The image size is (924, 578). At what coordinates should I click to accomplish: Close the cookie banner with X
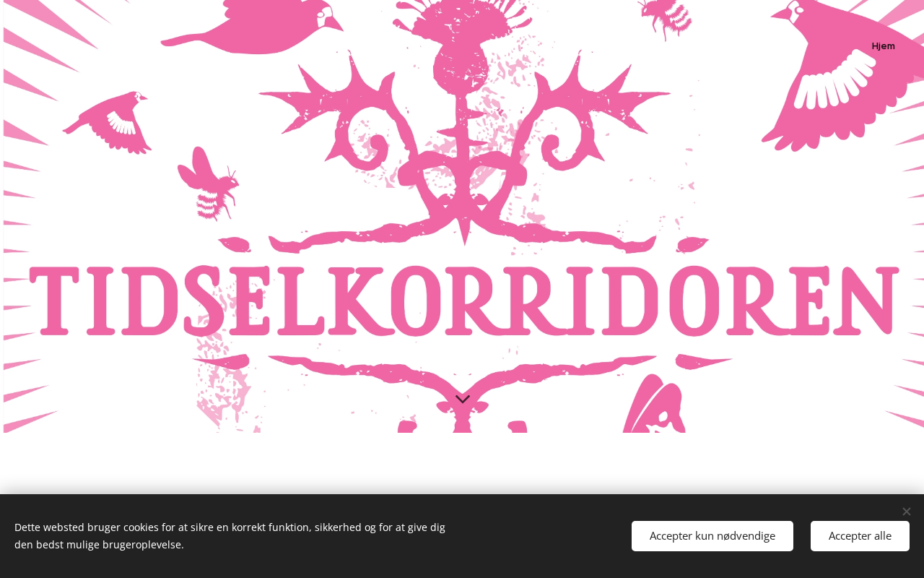tap(906, 512)
